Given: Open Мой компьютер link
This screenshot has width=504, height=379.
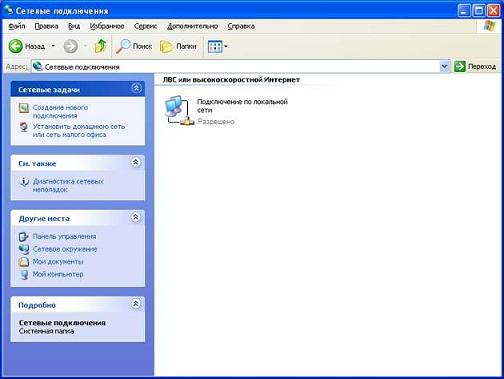Looking at the screenshot, I should point(58,274).
